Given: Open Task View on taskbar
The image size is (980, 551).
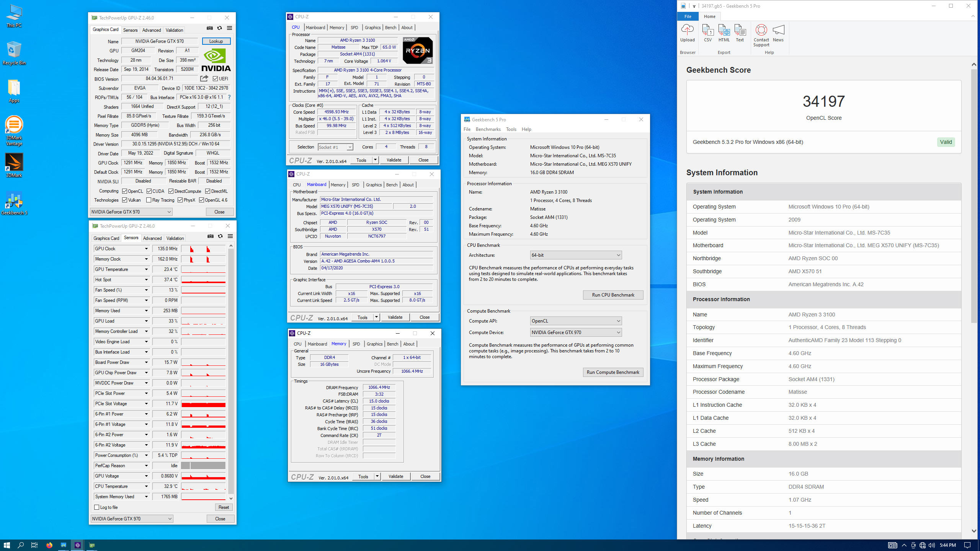Looking at the screenshot, I should (x=34, y=545).
